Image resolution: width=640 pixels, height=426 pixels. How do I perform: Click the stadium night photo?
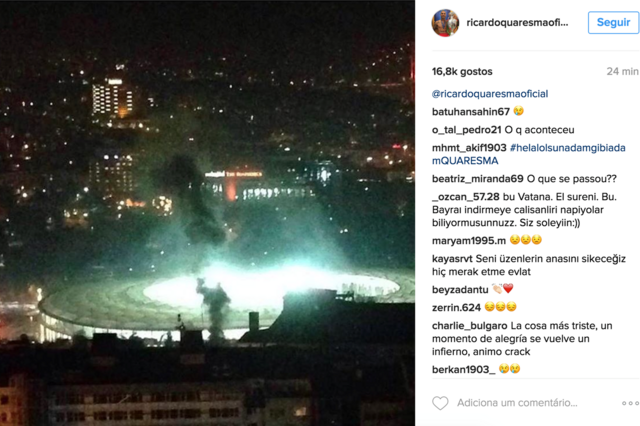pos(207,213)
